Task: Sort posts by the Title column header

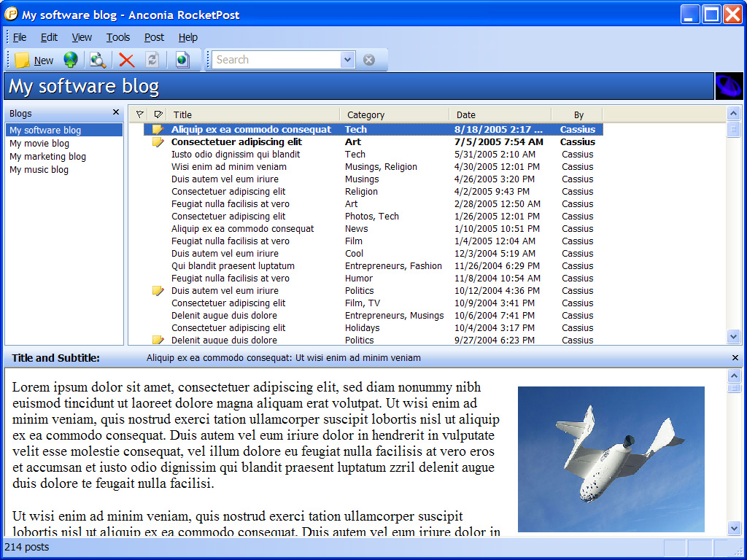Action: 253,114
